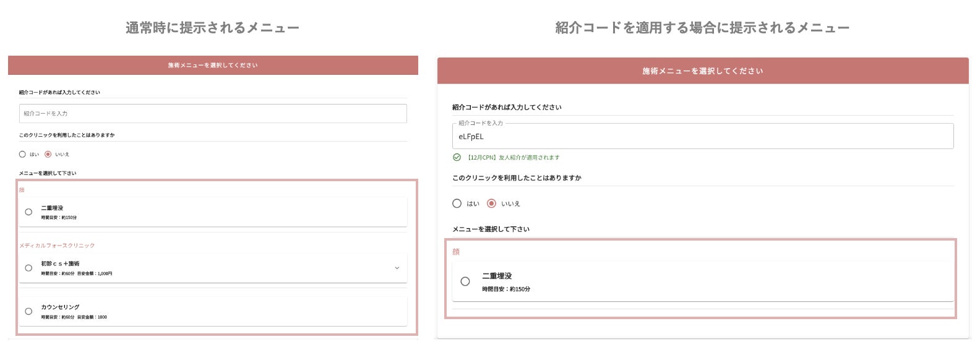Screen dimensions: 980x355
Task: Click 施術メニューを選択してください header above the eLFpEL field
Action: pyautogui.click(x=702, y=71)
